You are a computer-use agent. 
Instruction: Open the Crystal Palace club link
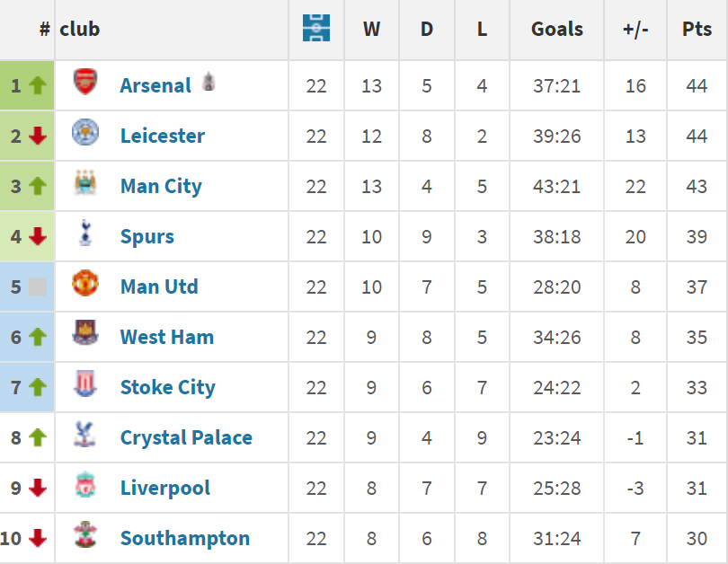click(186, 437)
